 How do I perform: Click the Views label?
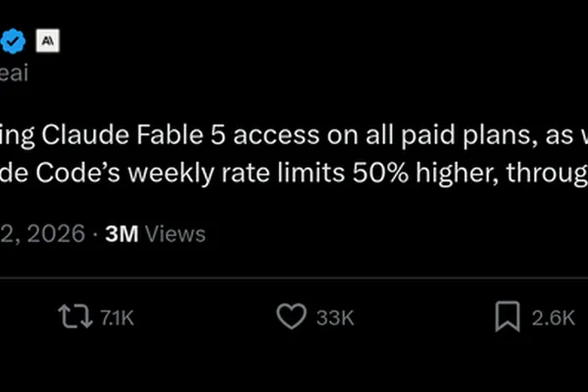[x=175, y=234]
